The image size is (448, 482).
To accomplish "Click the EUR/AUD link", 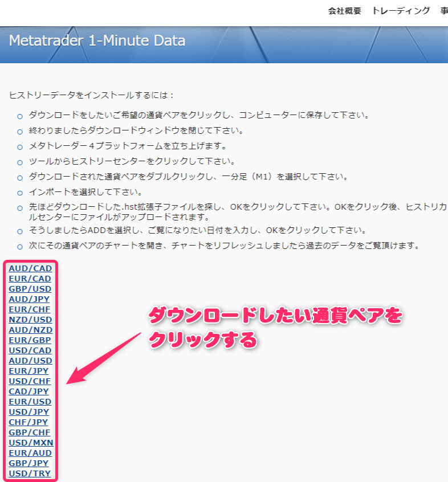I will (x=30, y=453).
